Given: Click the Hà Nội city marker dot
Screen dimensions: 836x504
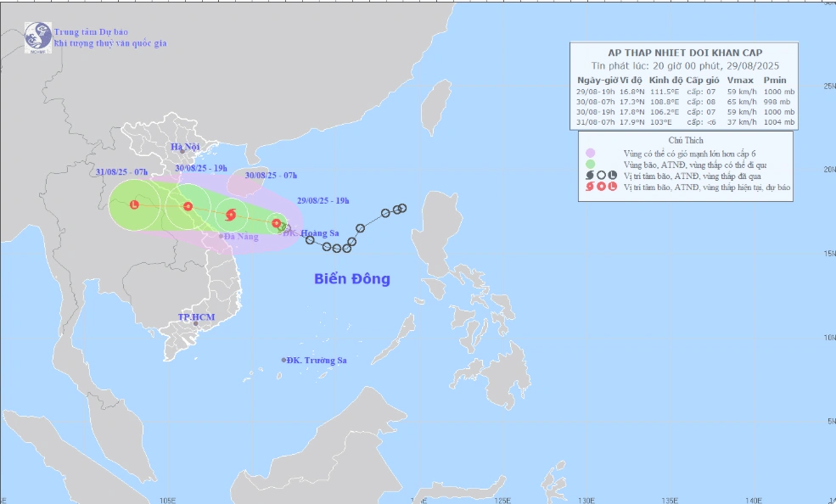Looking at the screenshot, I should (182, 152).
